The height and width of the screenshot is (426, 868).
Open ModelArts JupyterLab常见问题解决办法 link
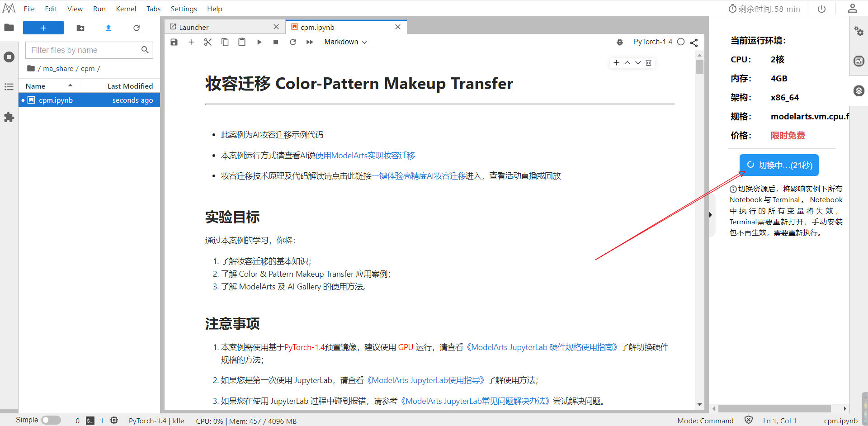475,401
